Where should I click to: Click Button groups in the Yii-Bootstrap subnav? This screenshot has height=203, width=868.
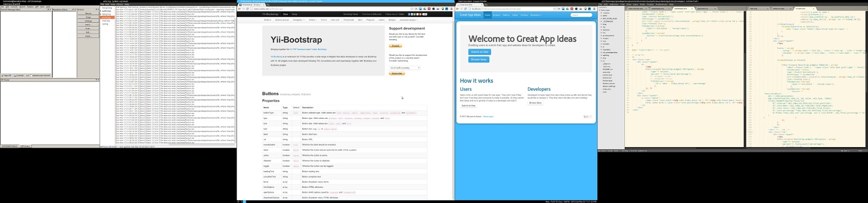click(282, 20)
